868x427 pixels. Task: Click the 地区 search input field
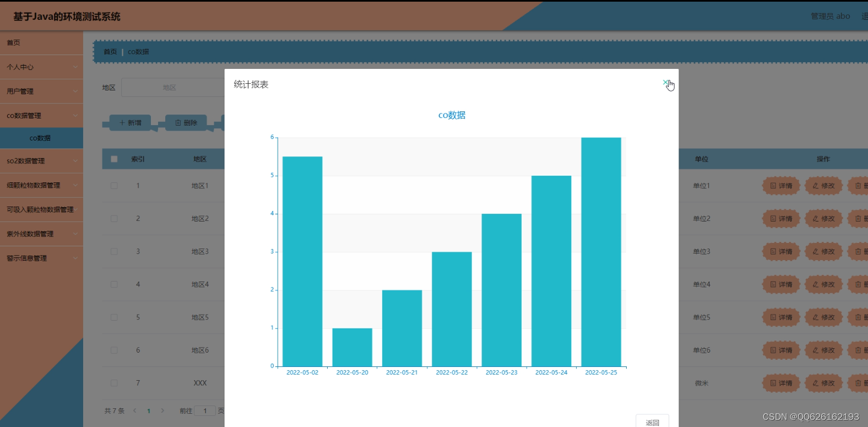(173, 88)
